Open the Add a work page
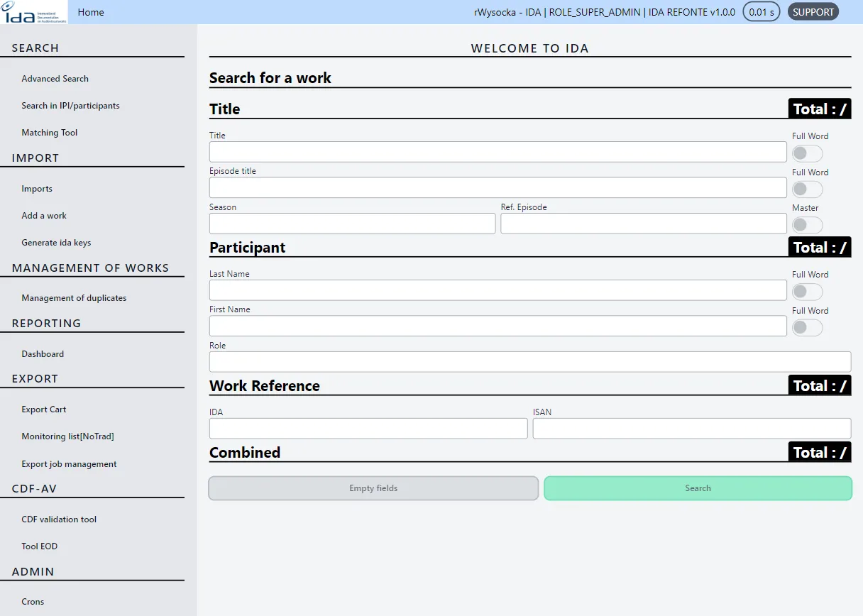The width and height of the screenshot is (863, 616). [44, 216]
